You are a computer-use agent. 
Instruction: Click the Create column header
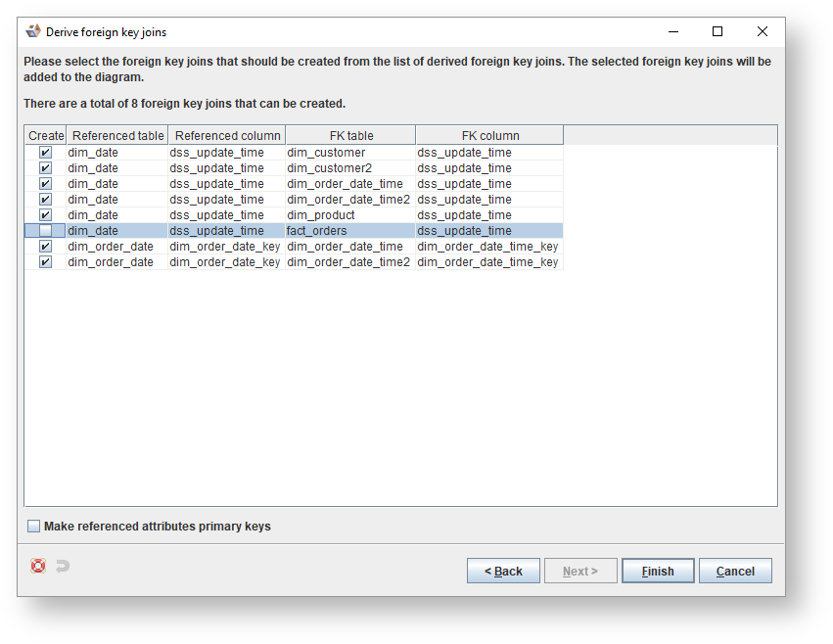coord(46,136)
